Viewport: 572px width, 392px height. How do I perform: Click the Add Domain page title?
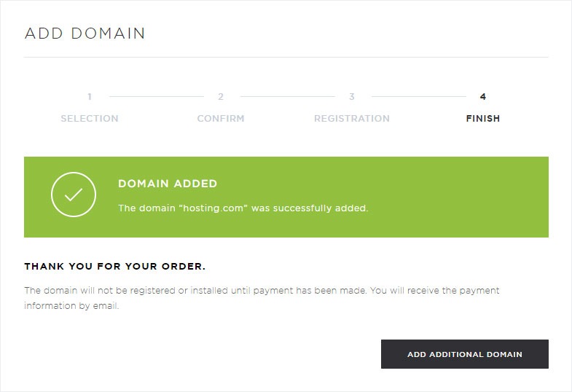85,34
